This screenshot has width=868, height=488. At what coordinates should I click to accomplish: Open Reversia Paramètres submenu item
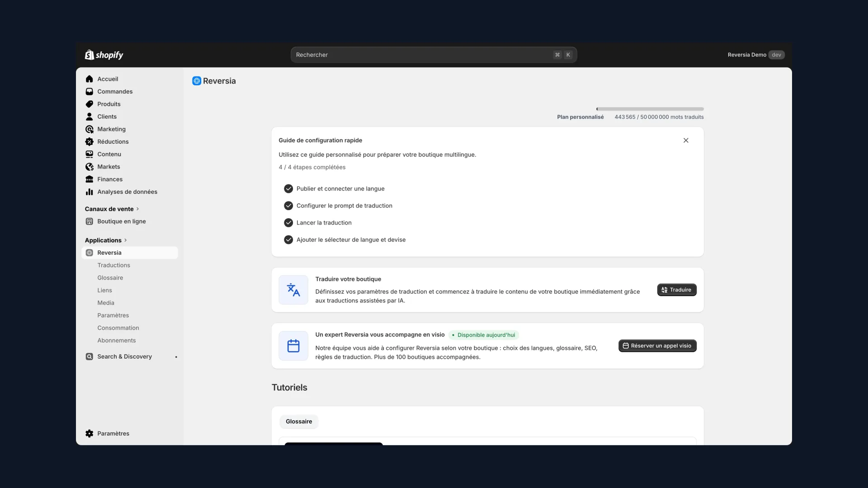113,315
